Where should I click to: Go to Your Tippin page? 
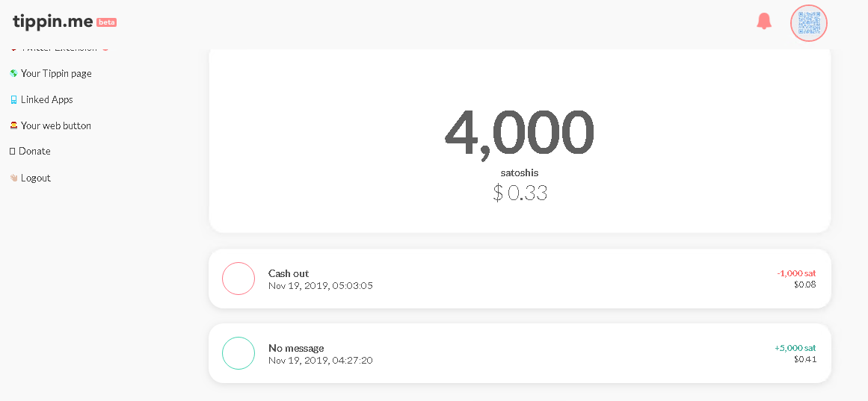click(x=57, y=73)
